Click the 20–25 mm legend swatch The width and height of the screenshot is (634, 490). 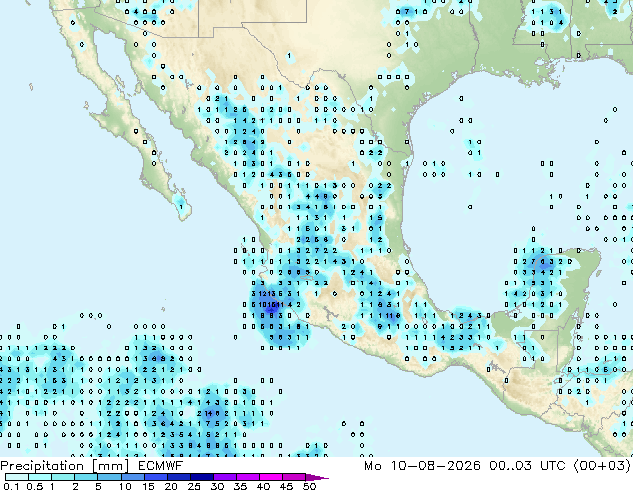178,477
